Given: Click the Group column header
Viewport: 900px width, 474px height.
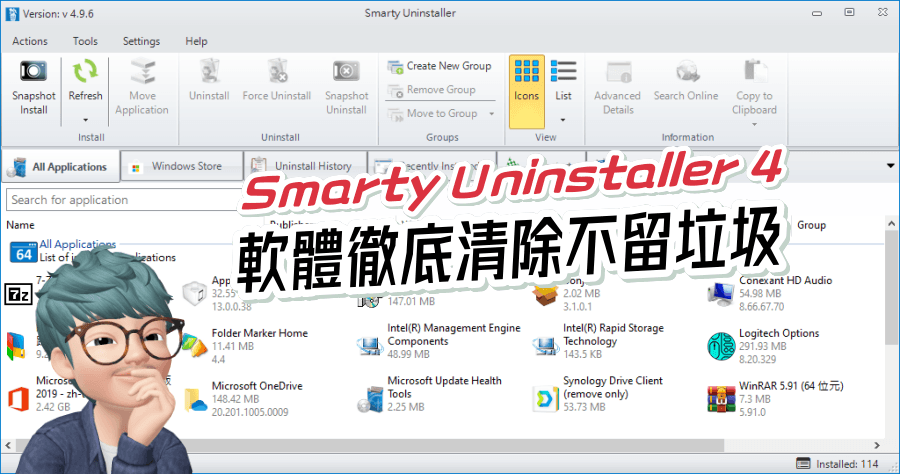Looking at the screenshot, I should coord(811,225).
